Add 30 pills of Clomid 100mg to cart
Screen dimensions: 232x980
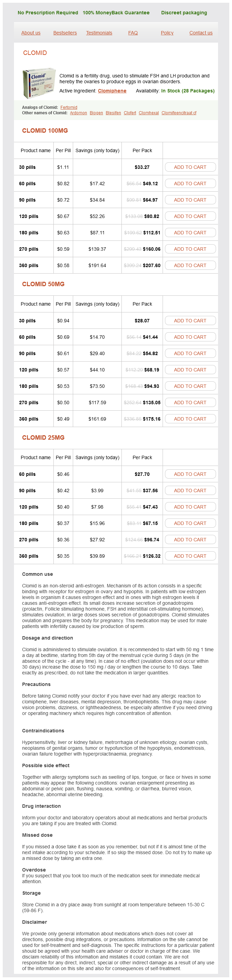190,167
